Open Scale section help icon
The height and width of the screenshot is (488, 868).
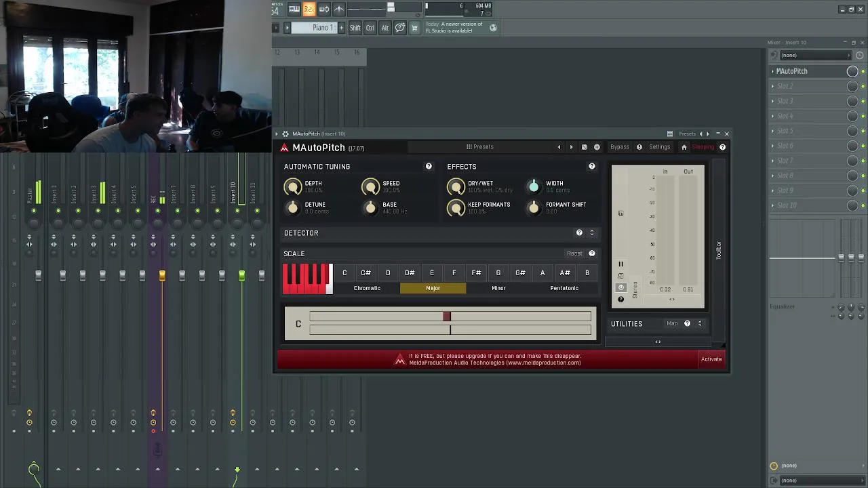click(592, 253)
